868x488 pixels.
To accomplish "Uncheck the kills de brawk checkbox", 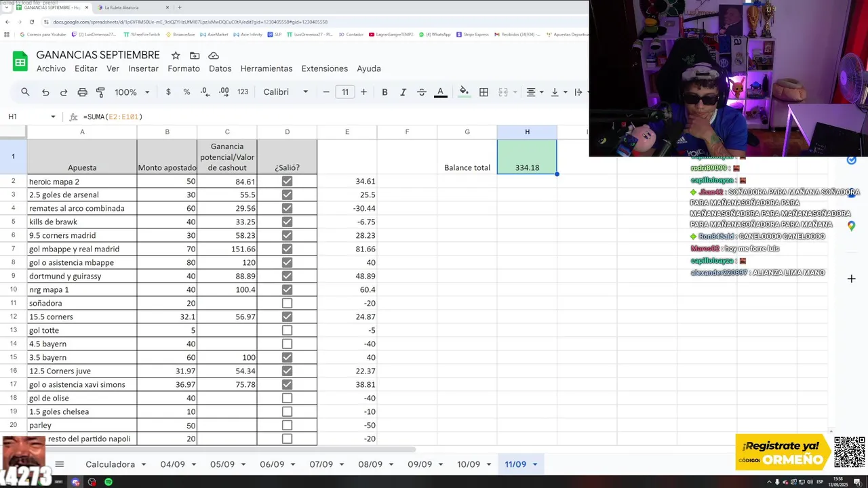I will (x=287, y=222).
